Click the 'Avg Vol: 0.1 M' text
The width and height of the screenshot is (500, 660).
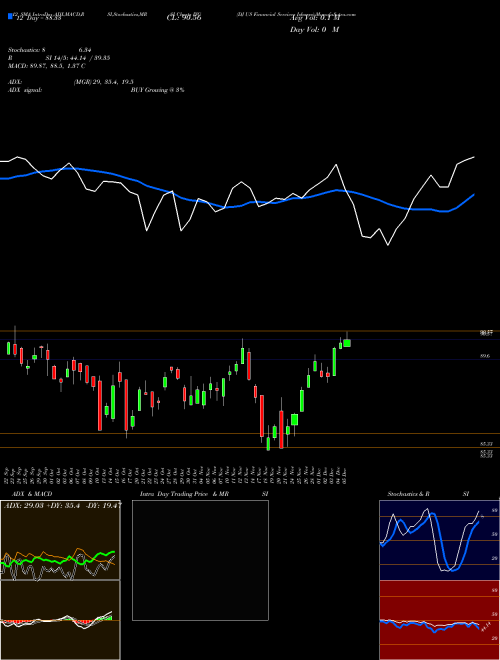coord(314,18)
